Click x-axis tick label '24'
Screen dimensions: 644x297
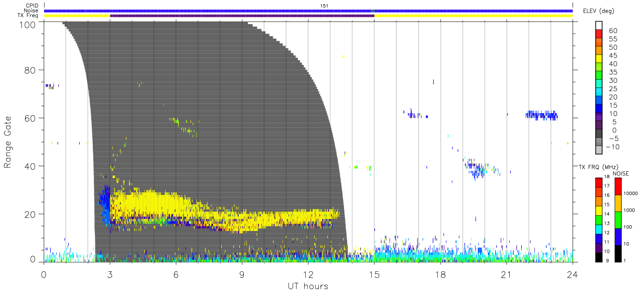pyautogui.click(x=572, y=273)
